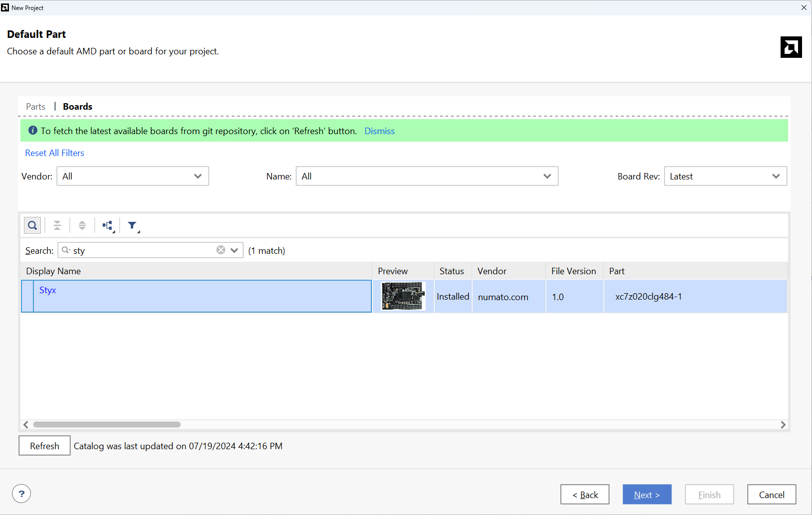Click the Expand All toolbar icon
Screen dimensions: 812x515
pos(82,226)
